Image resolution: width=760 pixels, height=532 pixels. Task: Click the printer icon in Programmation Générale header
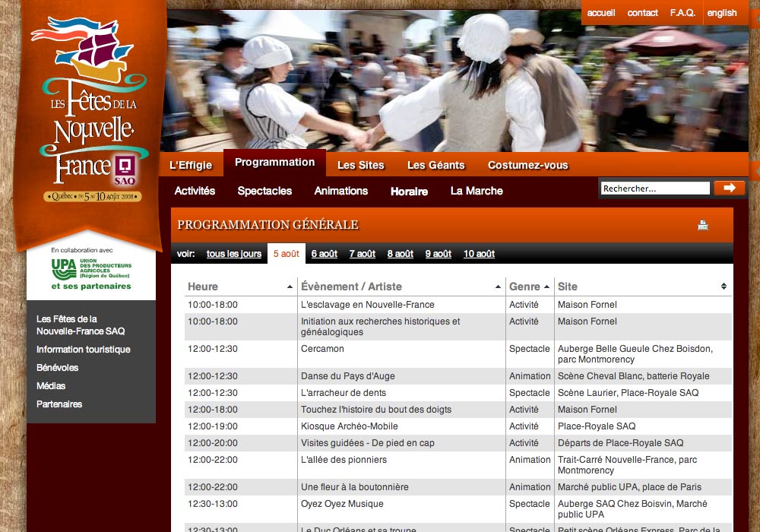(x=703, y=225)
